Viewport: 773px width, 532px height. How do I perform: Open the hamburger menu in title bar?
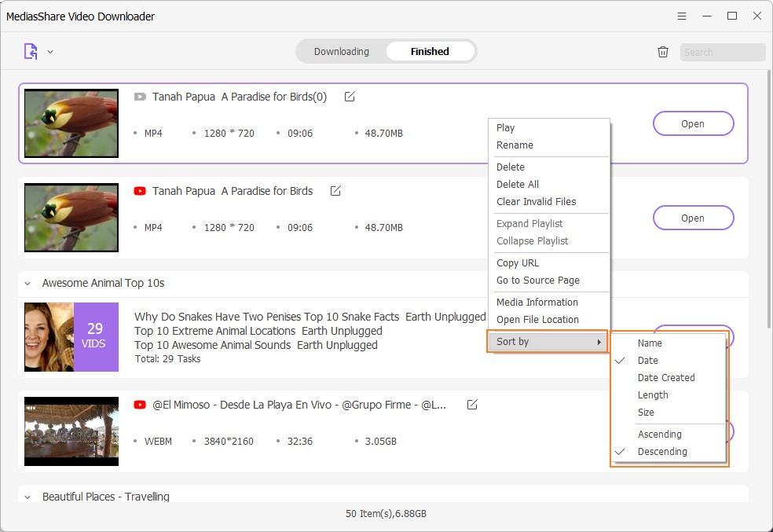[x=682, y=16]
